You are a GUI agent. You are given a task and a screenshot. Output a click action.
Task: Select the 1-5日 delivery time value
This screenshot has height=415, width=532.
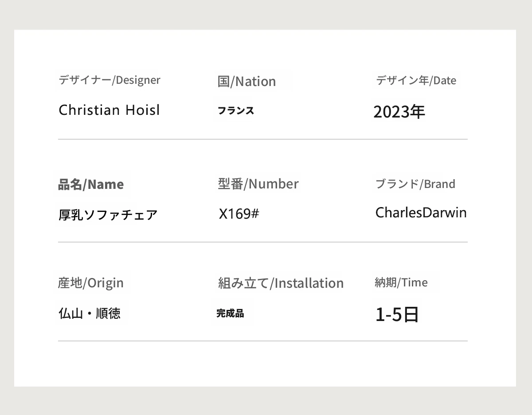click(x=397, y=315)
